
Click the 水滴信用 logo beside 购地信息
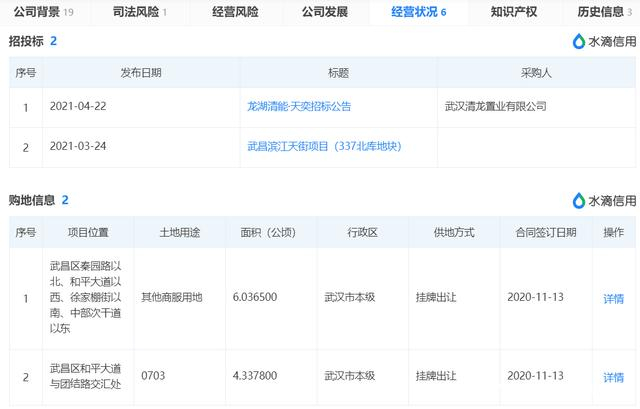click(x=604, y=200)
